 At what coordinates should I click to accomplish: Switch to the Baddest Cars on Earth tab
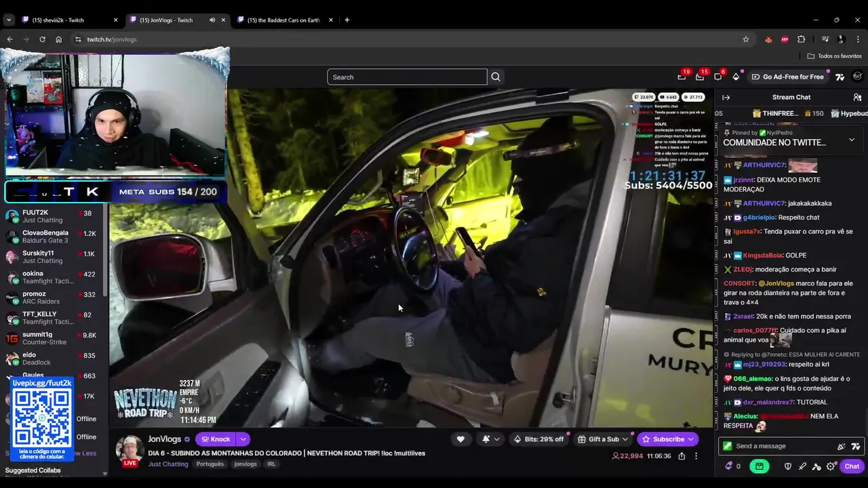click(x=285, y=20)
